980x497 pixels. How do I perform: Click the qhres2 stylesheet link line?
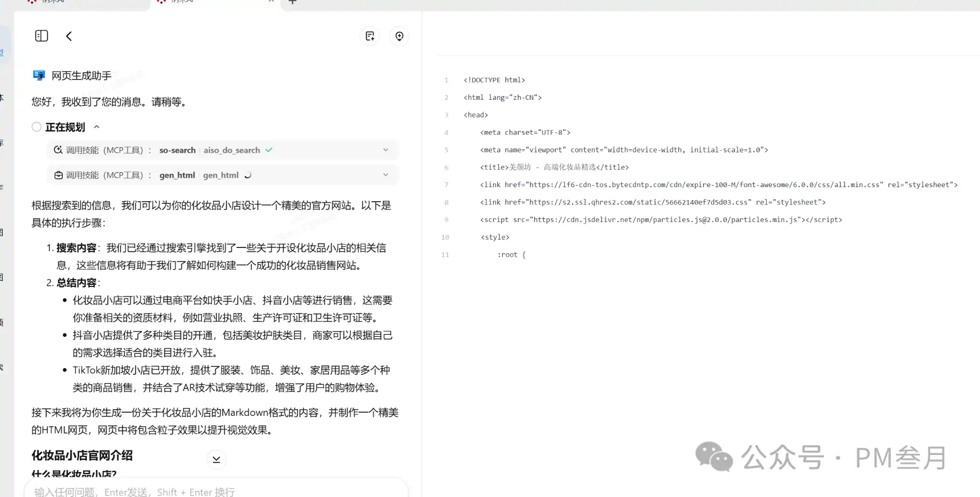click(653, 202)
